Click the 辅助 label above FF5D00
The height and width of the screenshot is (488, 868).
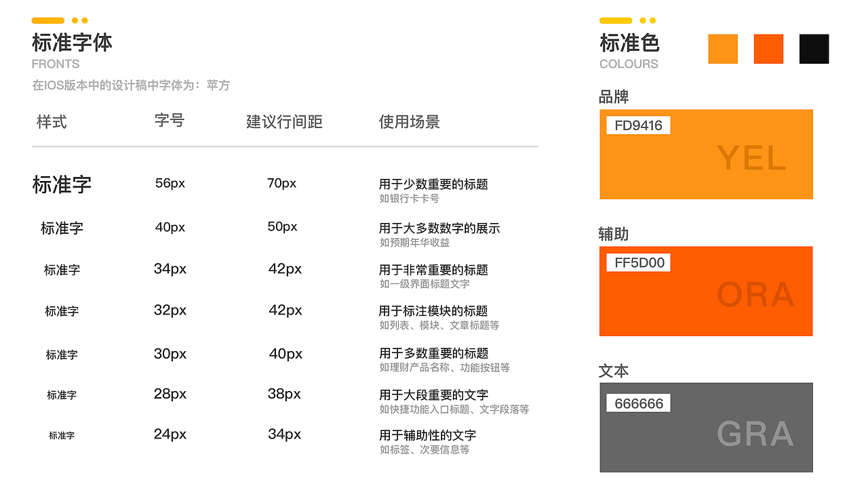614,235
